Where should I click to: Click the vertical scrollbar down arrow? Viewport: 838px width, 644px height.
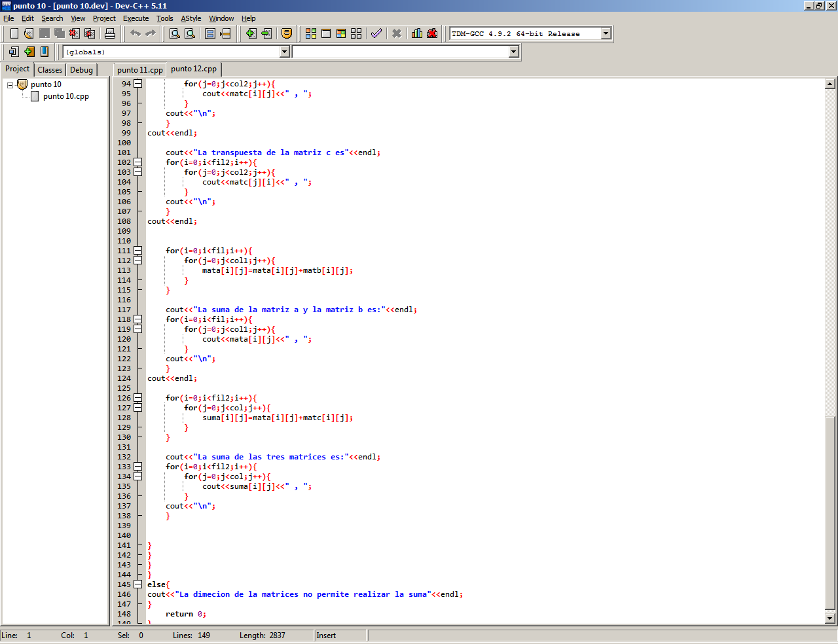(830, 618)
